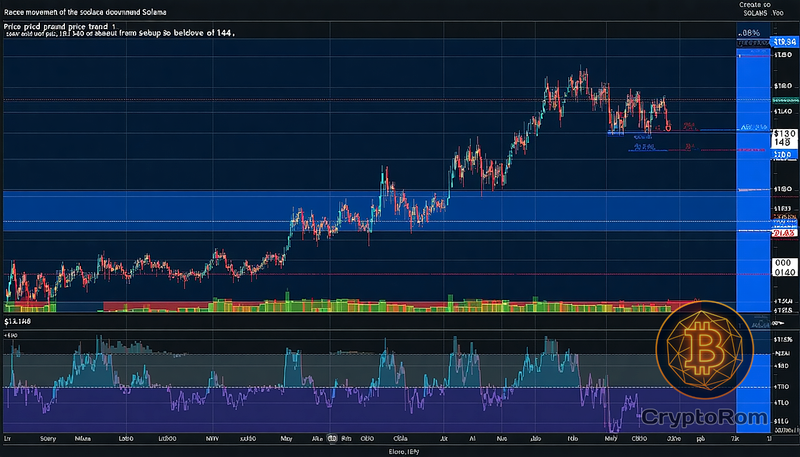Click the green price tag on the right axis
The height and width of the screenshot is (457, 800).
783,100
